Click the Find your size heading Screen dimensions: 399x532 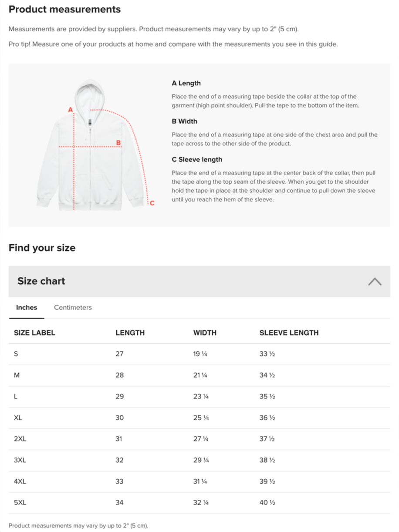pos(42,248)
